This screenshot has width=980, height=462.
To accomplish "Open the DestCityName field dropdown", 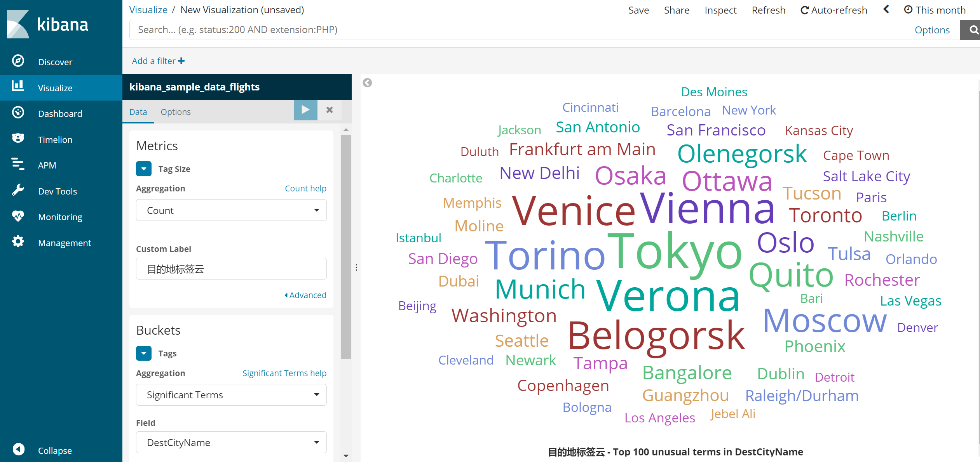I will click(x=231, y=442).
